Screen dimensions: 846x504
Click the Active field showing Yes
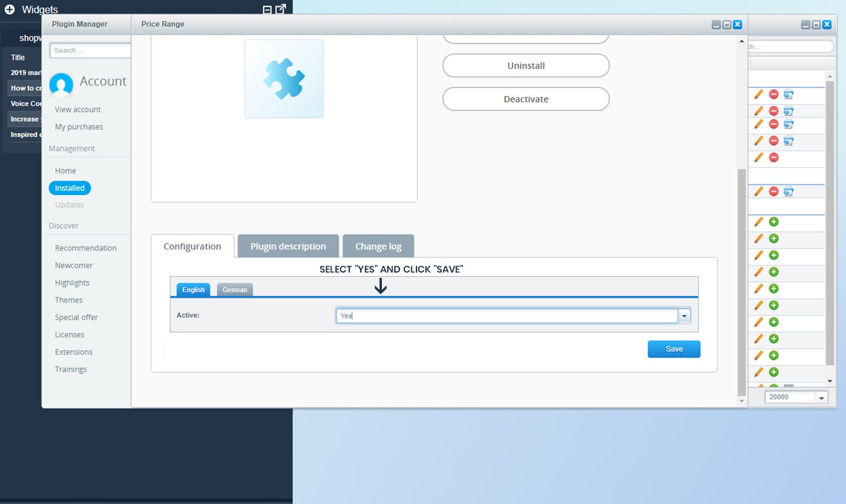coord(507,316)
